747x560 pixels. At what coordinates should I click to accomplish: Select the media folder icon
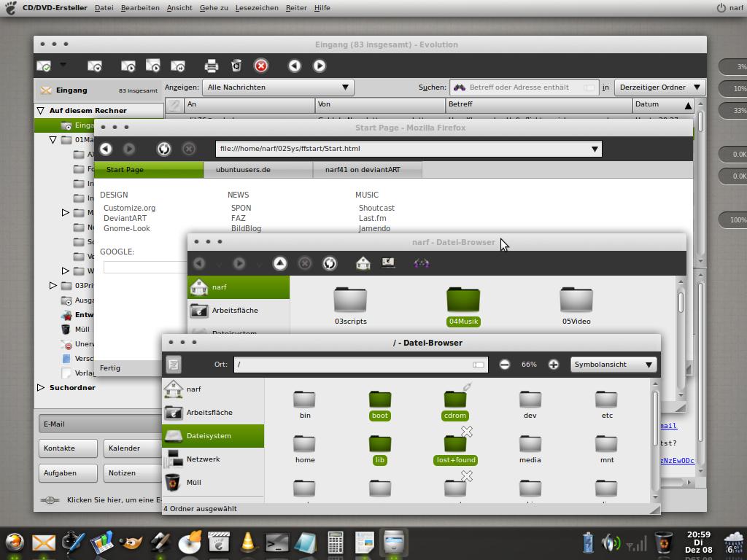[530, 443]
